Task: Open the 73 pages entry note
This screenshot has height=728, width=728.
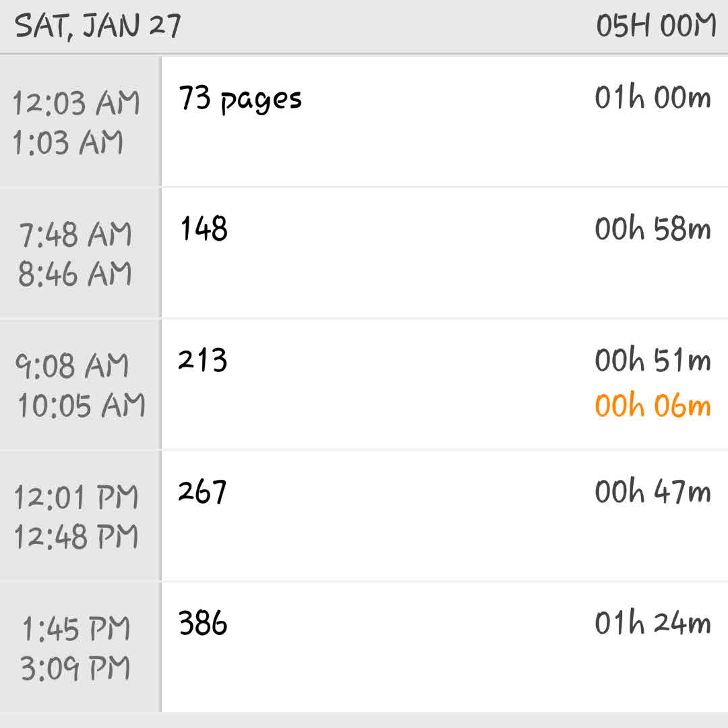Action: [x=241, y=99]
